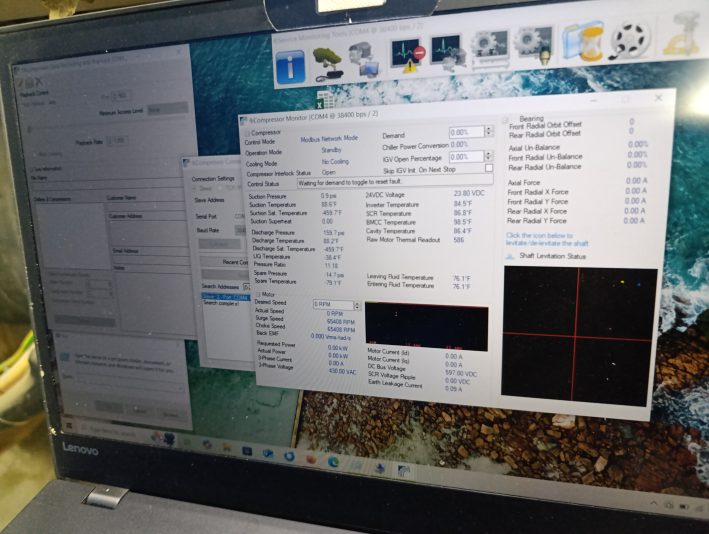Click the Pressure Ratio value '11.18'
The width and height of the screenshot is (709, 534).
pos(331,265)
